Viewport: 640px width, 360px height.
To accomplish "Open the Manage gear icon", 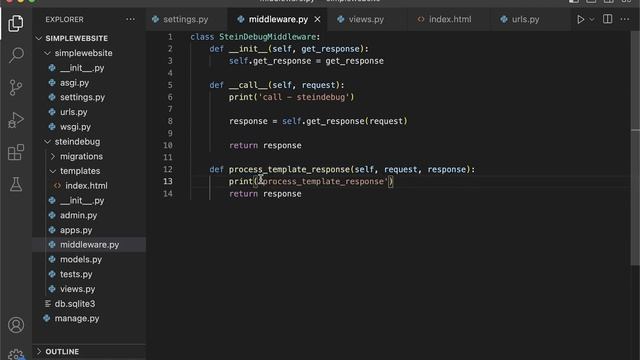I will point(16,354).
